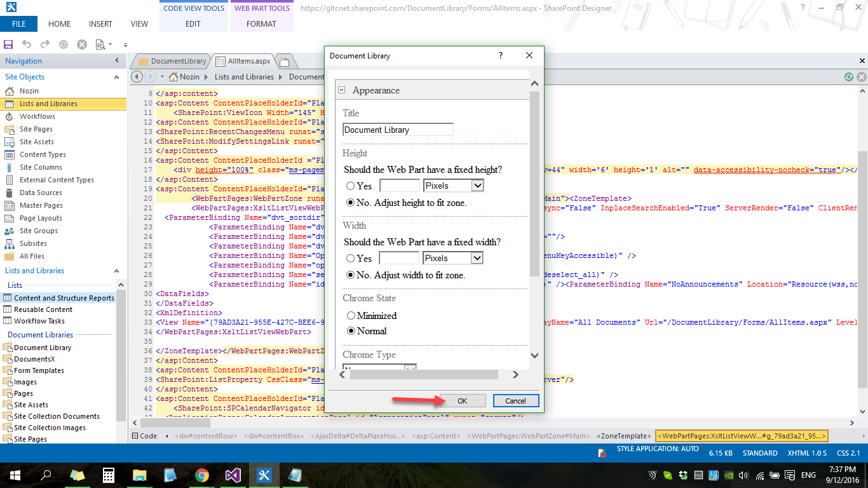Click the Undo arrow in quick access toolbar
The height and width of the screenshot is (488, 868).
click(27, 44)
